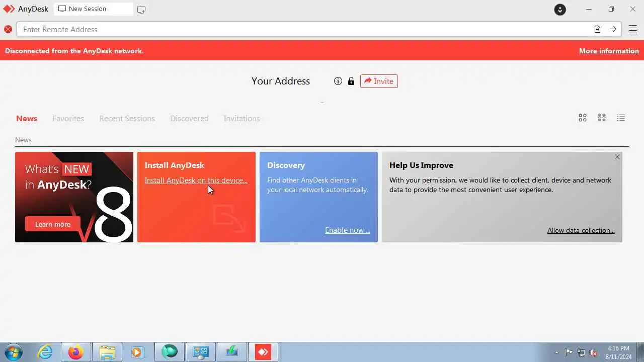
Task: Open a new session tab with the monitor-plus icon
Action: [141, 10]
